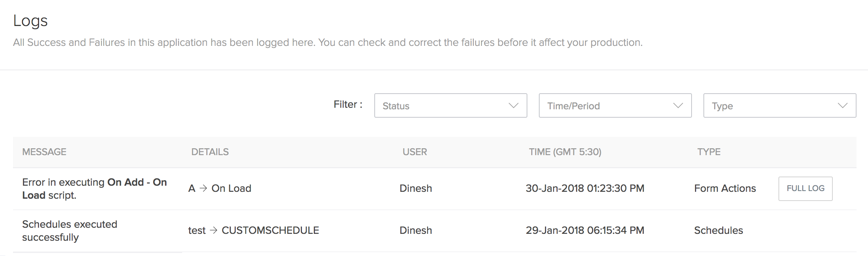Select the 'Error in executing On Add' message
Image resolution: width=868 pixels, height=256 pixels.
(94, 189)
